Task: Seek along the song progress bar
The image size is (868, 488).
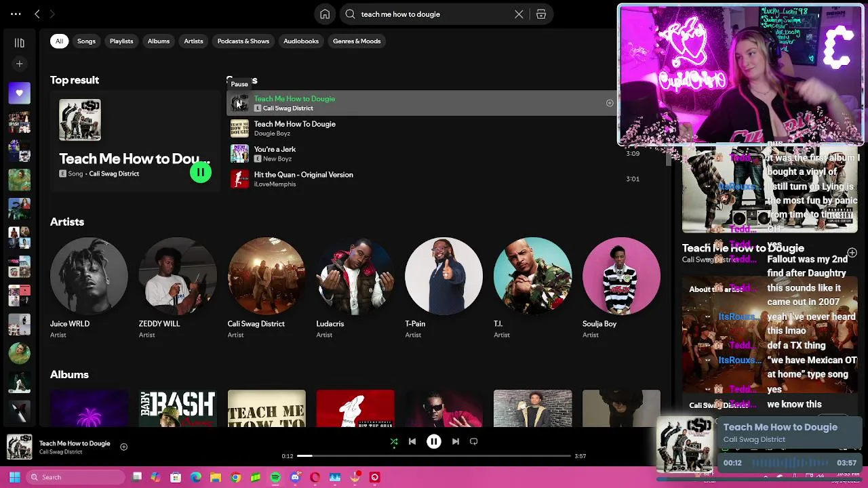Action: [x=434, y=456]
